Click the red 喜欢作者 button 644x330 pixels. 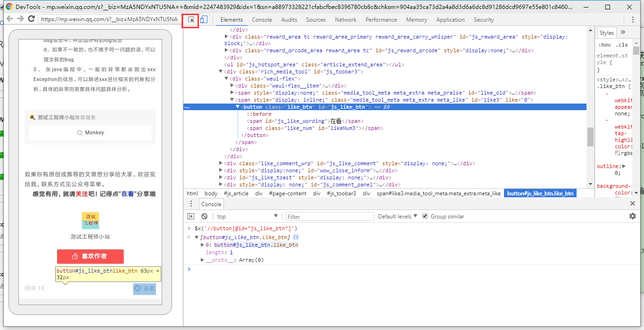[x=91, y=256]
